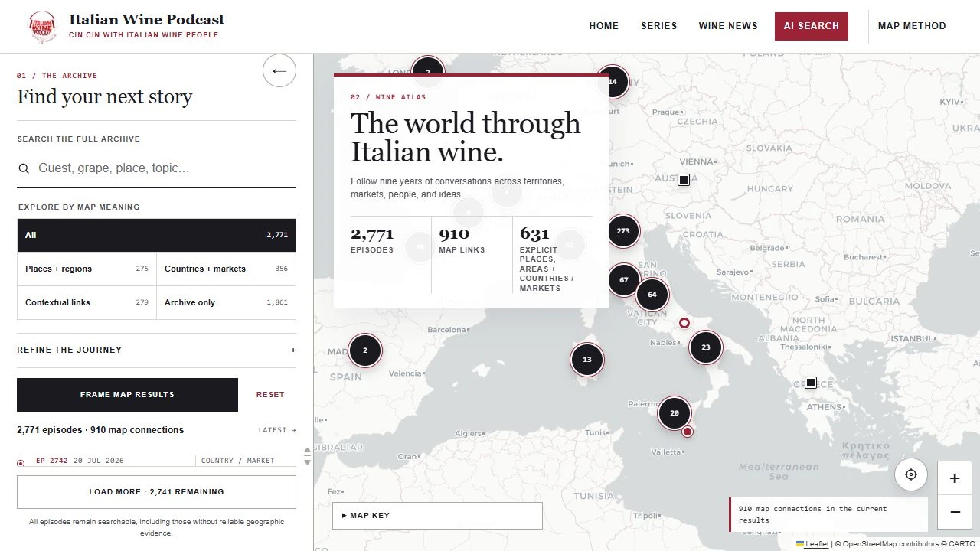The image size is (980, 551).
Task: Select the EP 2742 timeline dot
Action: [21, 462]
